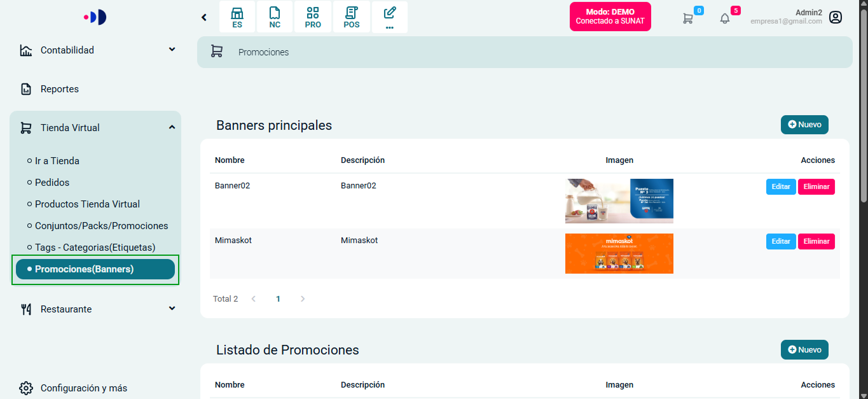
Task: Open the shopping cart with 0 badge
Action: (x=688, y=18)
